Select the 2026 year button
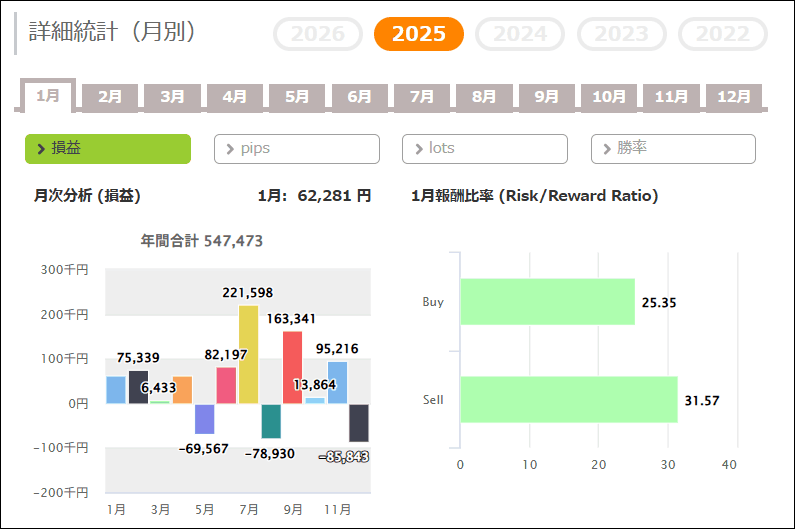 click(x=318, y=34)
